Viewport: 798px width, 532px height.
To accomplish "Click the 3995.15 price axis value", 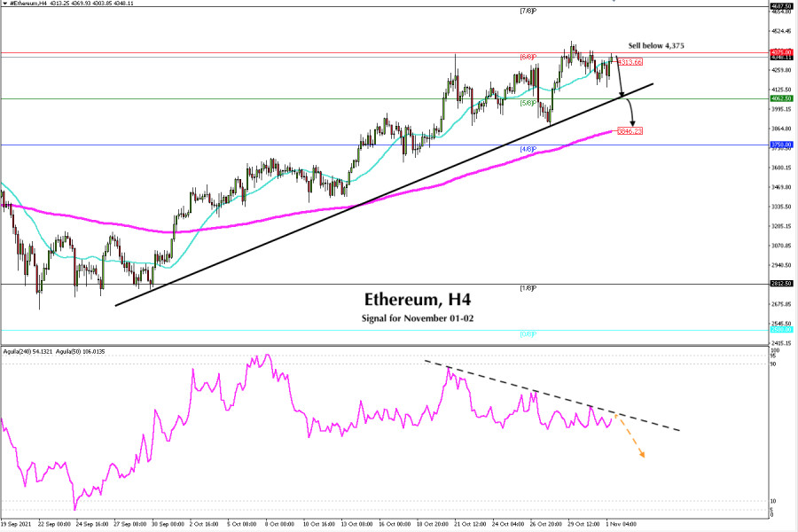I will (781, 109).
